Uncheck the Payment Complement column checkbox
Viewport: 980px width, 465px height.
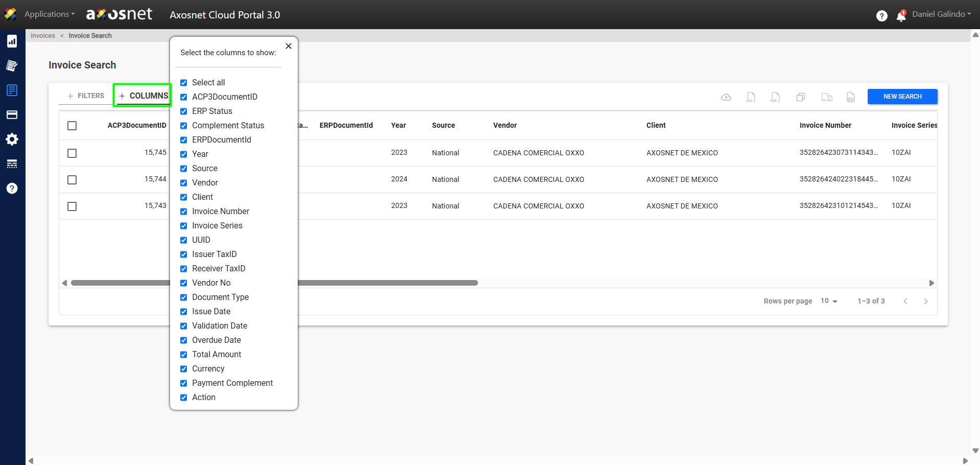(184, 383)
